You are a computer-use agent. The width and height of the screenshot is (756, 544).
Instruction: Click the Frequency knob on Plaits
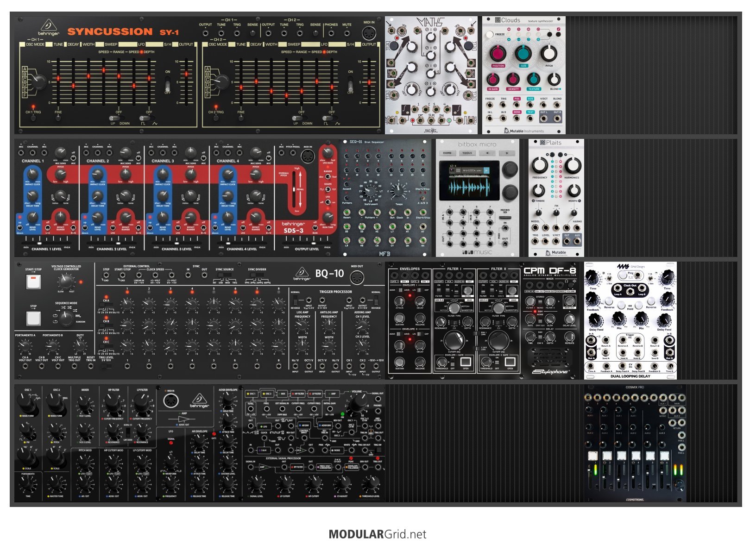(x=540, y=164)
